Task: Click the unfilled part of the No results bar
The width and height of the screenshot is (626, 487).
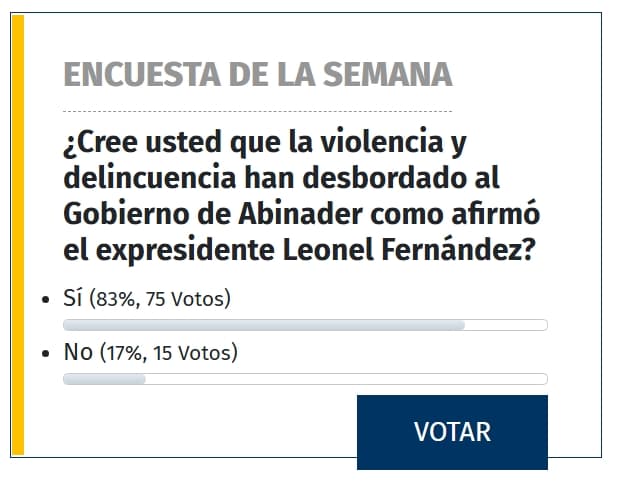Action: tap(347, 379)
